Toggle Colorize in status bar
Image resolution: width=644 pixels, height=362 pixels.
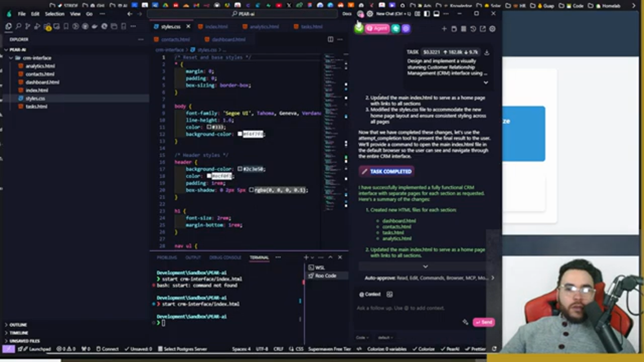coord(423,349)
